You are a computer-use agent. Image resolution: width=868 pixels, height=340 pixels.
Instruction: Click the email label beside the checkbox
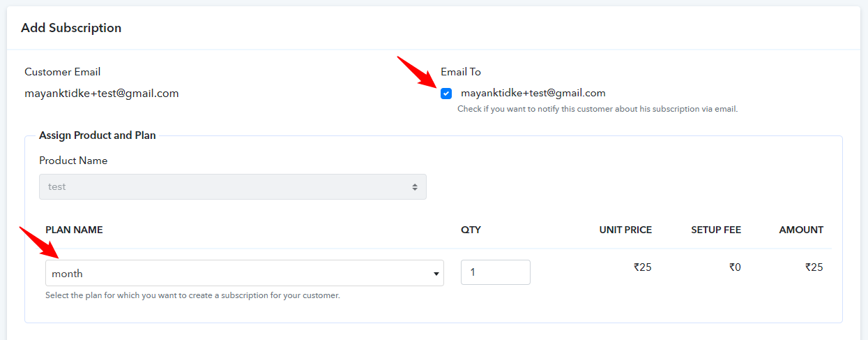(x=533, y=93)
